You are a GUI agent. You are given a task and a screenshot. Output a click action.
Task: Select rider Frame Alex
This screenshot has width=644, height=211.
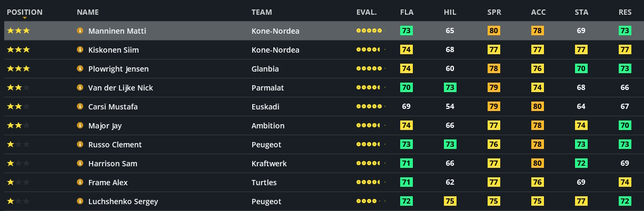[x=108, y=183]
